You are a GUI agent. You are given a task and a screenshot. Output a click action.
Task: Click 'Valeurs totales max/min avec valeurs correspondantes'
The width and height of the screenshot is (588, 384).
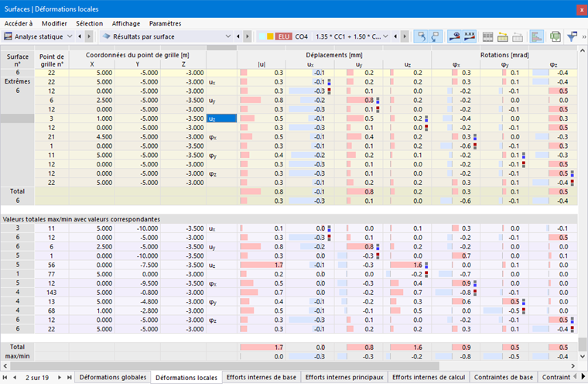click(81, 219)
